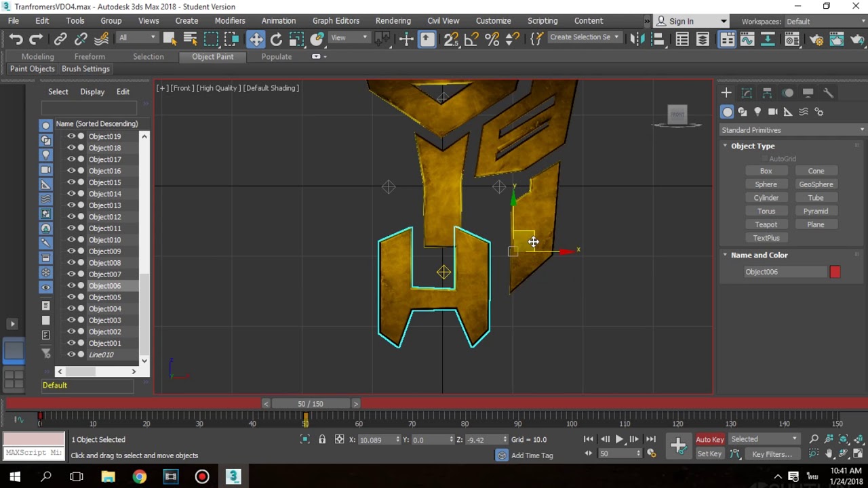Open Key Filters dialog
The height and width of the screenshot is (488, 868).
772,454
